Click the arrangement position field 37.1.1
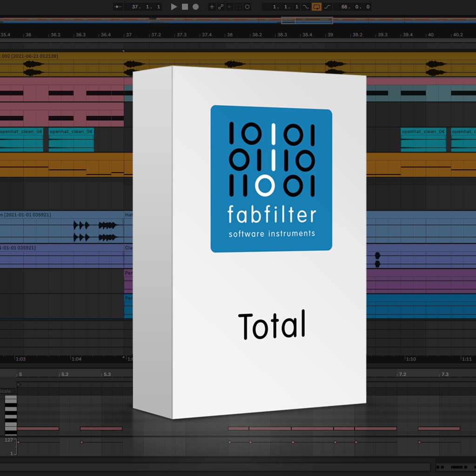476x476 pixels. pyautogui.click(x=146, y=7)
